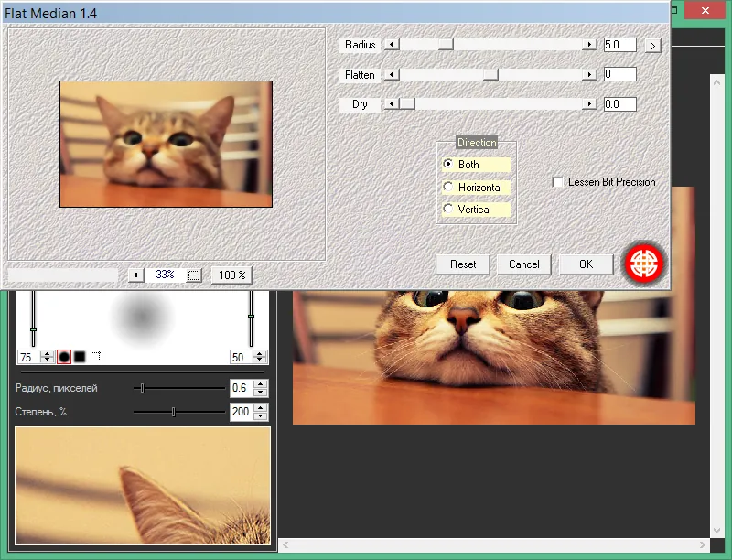Screen dimensions: 732x560
Task: Select the round brush shape icon
Action: click(x=64, y=357)
